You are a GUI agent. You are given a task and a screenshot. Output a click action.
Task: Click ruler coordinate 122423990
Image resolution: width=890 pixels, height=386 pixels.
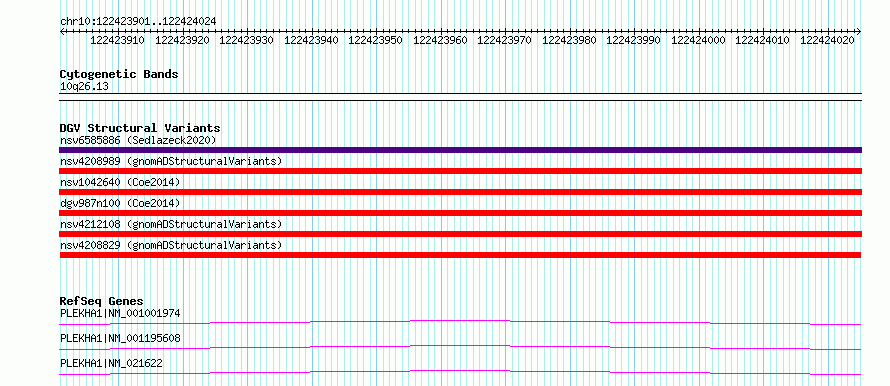point(633,40)
